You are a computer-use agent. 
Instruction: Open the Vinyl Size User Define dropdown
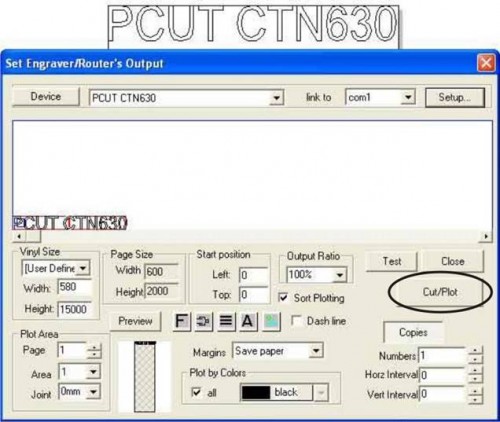pos(83,268)
